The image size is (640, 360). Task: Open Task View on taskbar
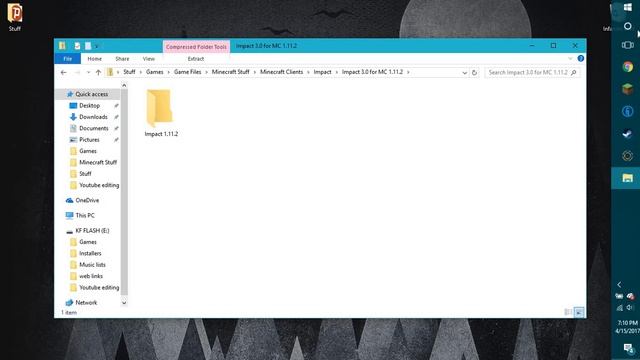pos(628,45)
